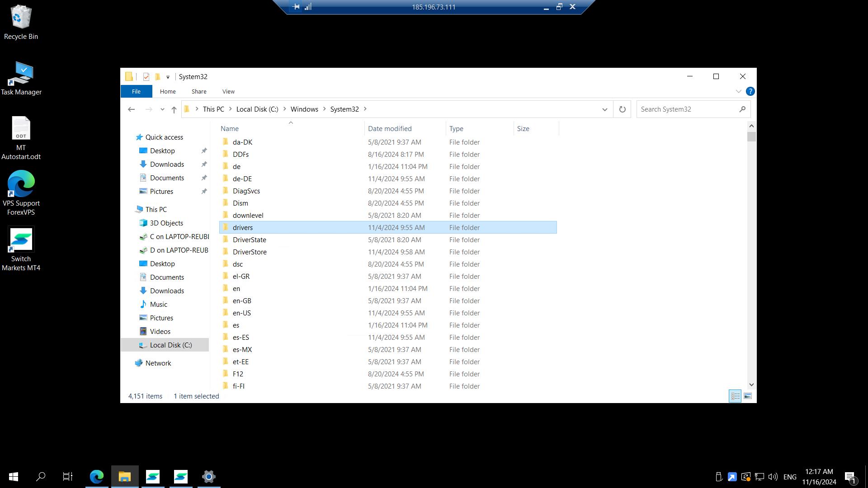Viewport: 868px width, 488px height.
Task: Select the MT Autostart.odt file icon
Action: click(21, 138)
